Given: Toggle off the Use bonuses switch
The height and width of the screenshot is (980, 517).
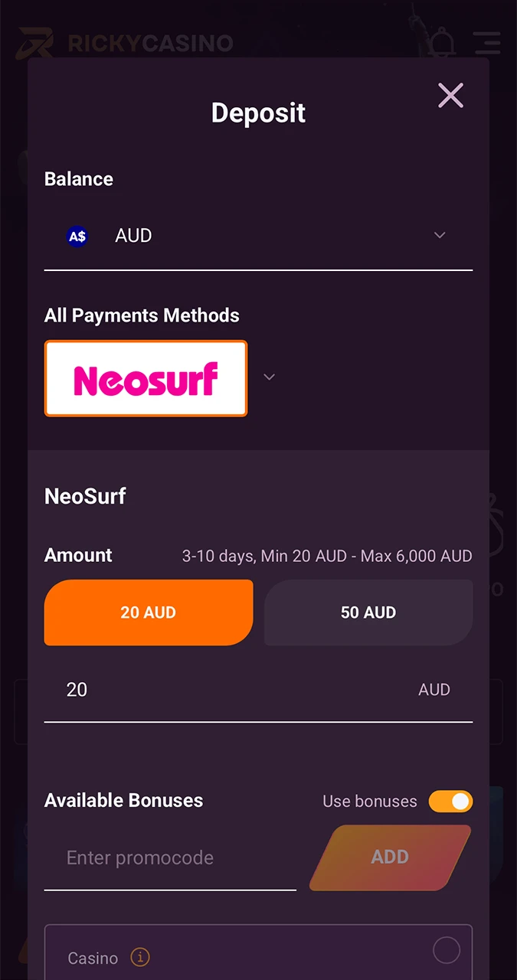Looking at the screenshot, I should pyautogui.click(x=450, y=801).
